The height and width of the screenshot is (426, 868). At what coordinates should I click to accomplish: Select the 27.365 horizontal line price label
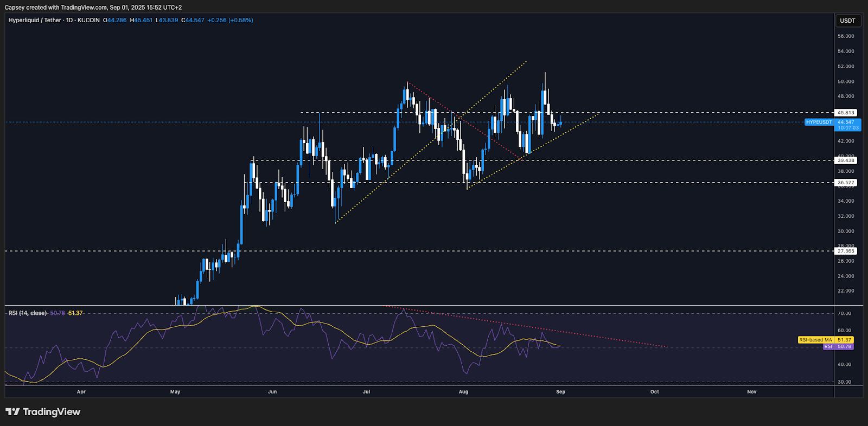tap(846, 251)
